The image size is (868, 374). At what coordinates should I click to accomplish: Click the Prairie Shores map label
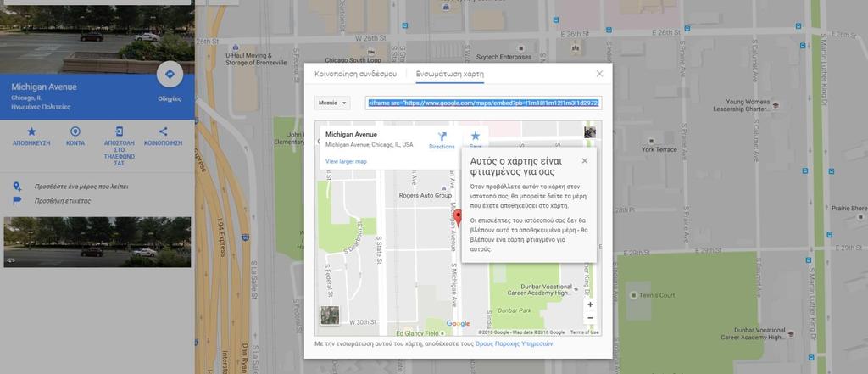click(x=849, y=209)
